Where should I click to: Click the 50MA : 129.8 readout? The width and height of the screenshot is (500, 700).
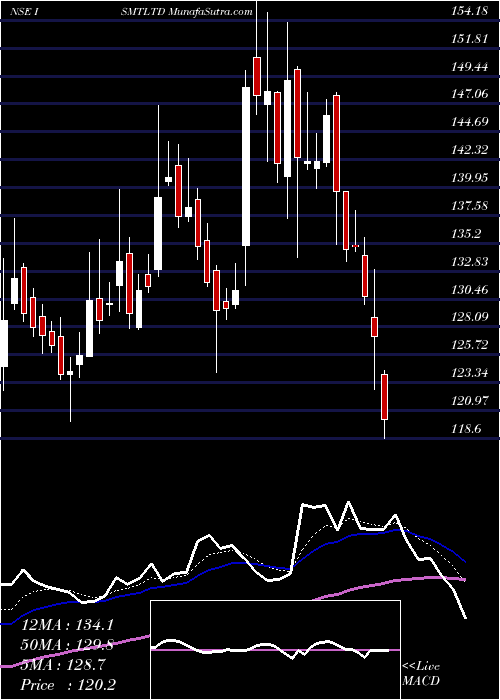click(x=68, y=645)
